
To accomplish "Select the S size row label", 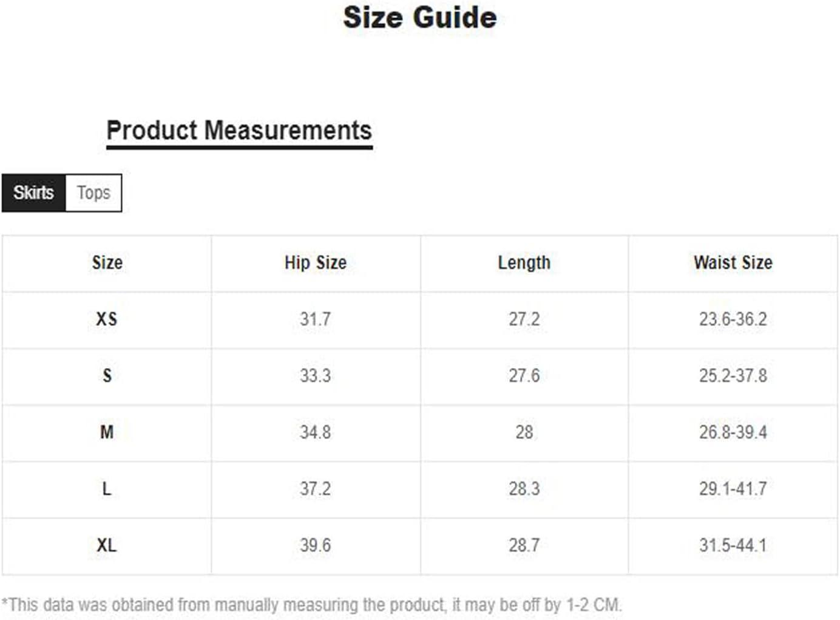I will click(107, 376).
